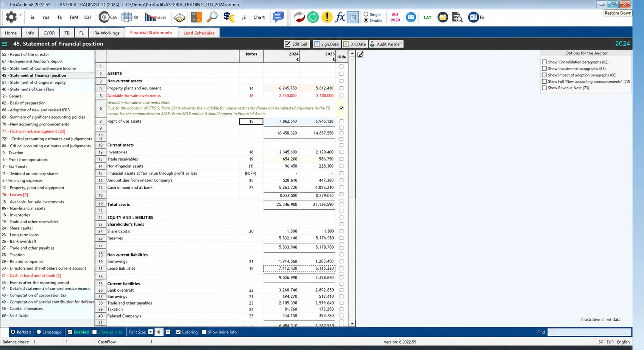Open the CYOR tab
This screenshot has height=350, width=644.
49,33
